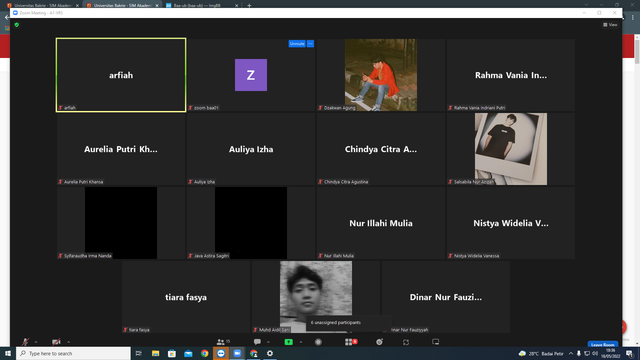Open TeamViewer from taskbar

pos(221,353)
